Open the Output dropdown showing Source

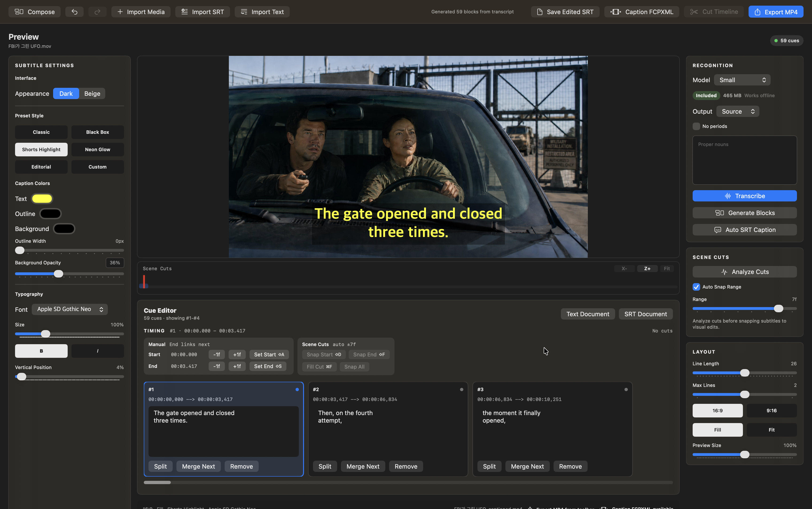click(x=738, y=112)
